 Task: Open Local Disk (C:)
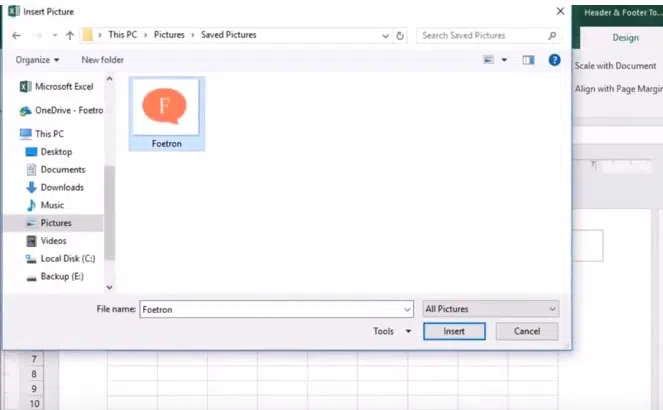[x=60, y=258]
